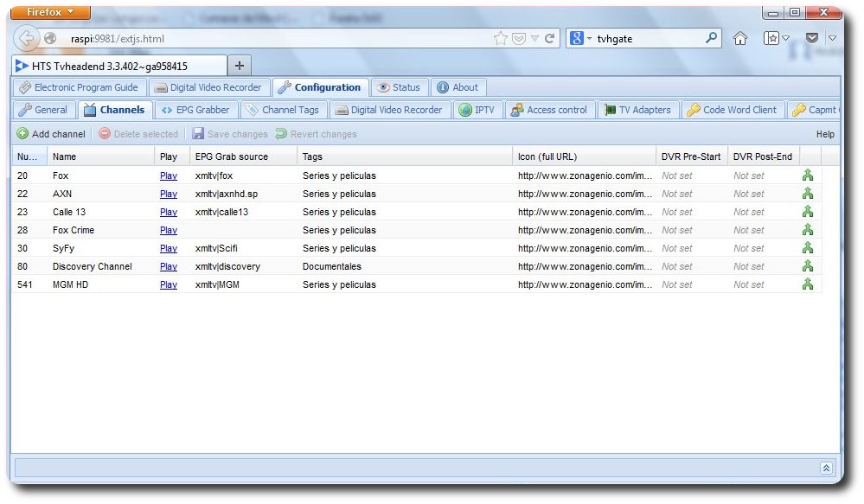This screenshot has width=864, height=504.
Task: Click the magnifier search icon
Action: point(712,38)
